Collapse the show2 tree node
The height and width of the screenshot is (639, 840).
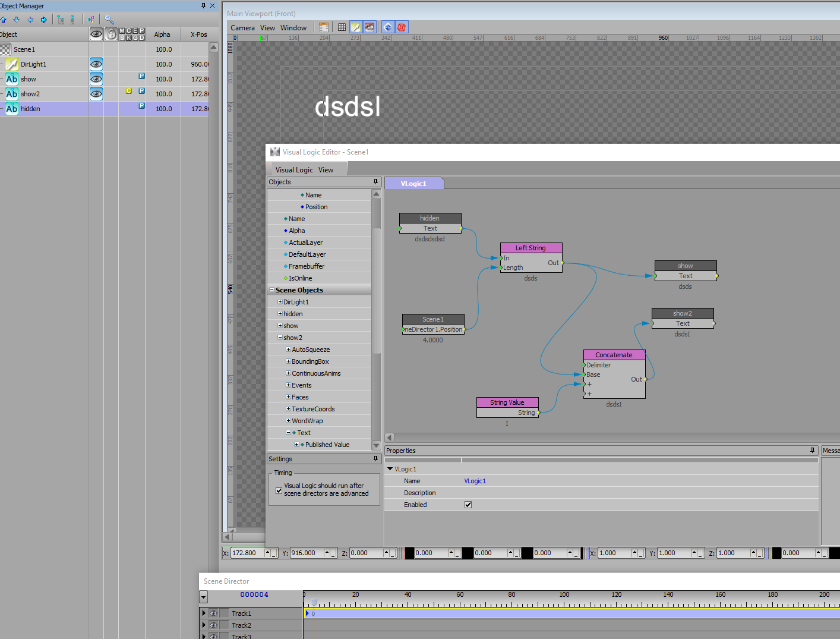pyautogui.click(x=280, y=338)
